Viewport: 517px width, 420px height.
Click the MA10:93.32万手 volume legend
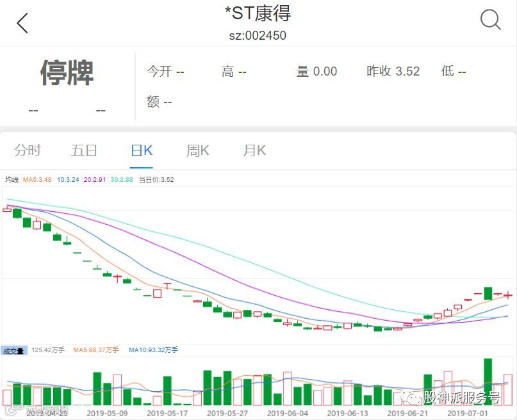(153, 350)
